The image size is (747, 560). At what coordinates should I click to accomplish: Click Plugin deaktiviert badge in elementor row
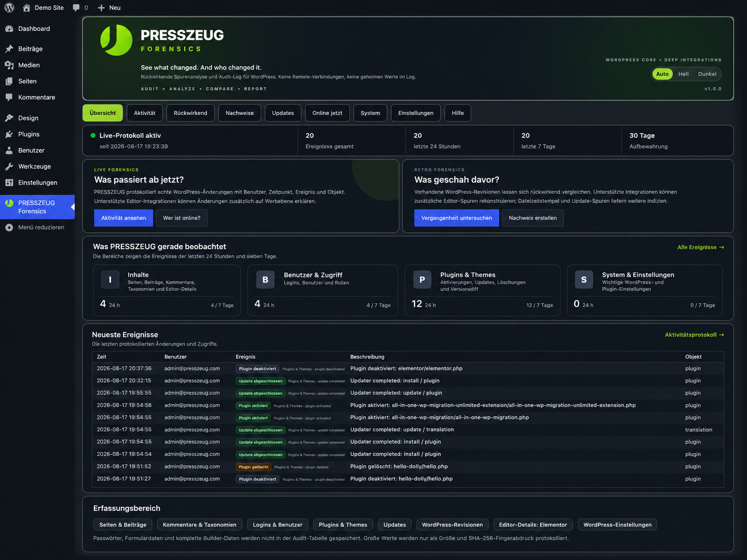tap(257, 369)
